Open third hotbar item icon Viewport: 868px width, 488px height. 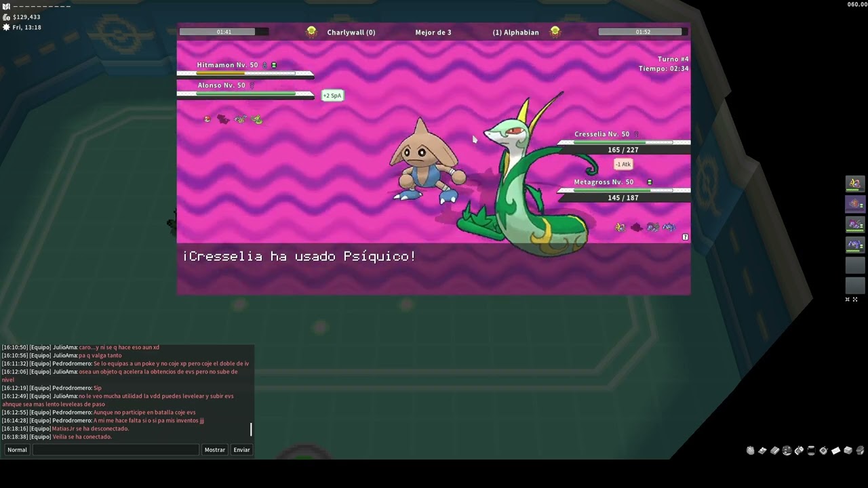click(775, 450)
